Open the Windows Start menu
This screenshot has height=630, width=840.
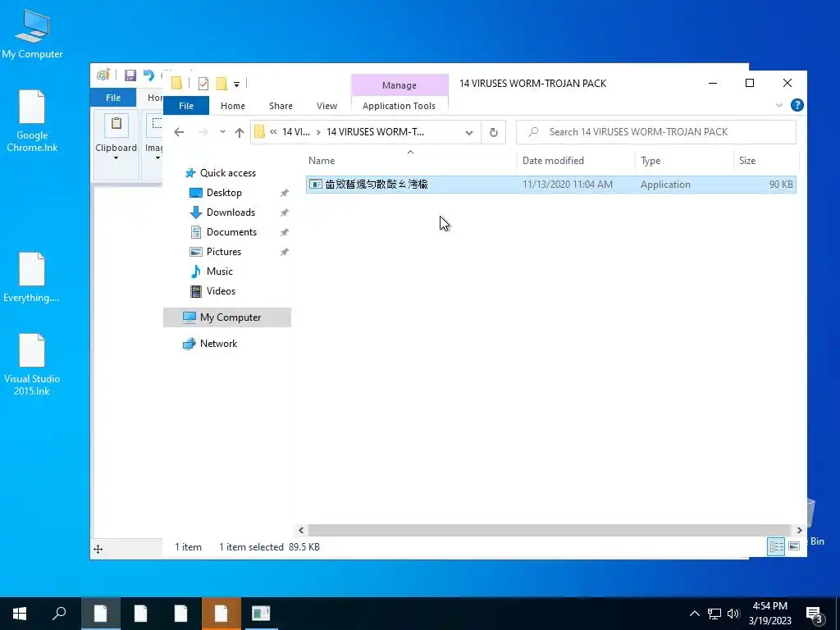coord(20,614)
